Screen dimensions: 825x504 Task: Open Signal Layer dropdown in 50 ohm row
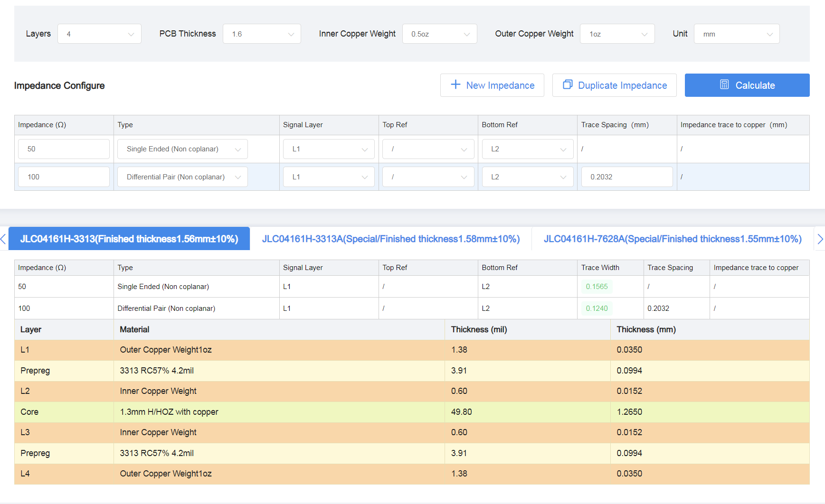pos(329,149)
